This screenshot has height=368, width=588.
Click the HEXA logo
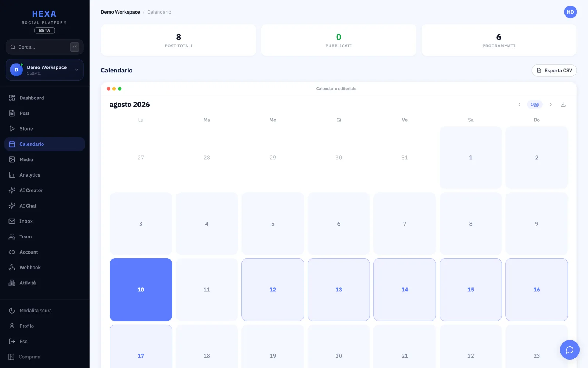point(44,14)
